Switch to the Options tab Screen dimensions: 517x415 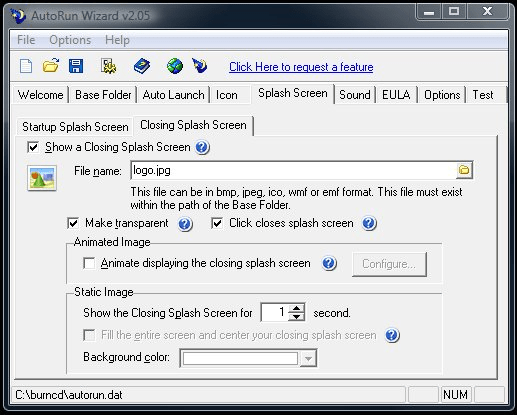[442, 95]
